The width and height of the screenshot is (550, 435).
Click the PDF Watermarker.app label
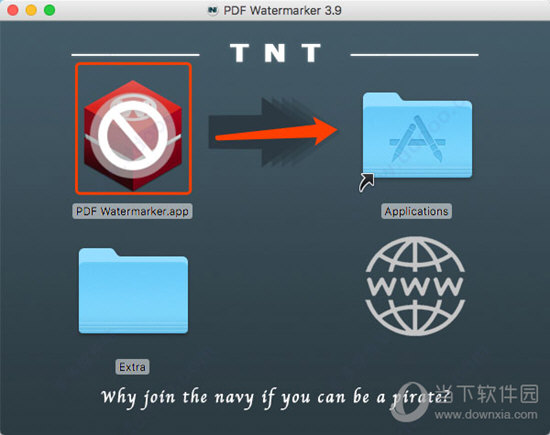pyautogui.click(x=132, y=211)
